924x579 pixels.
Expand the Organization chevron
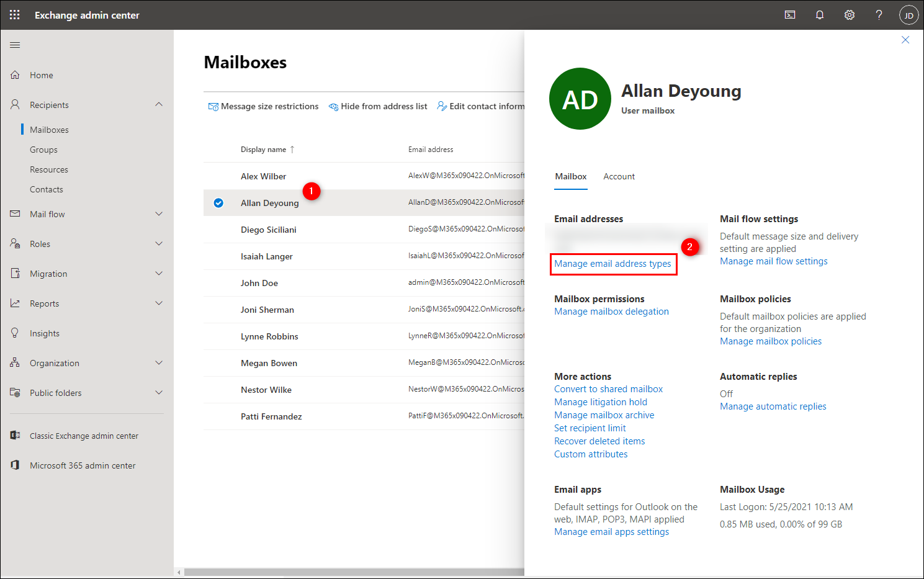pos(159,363)
